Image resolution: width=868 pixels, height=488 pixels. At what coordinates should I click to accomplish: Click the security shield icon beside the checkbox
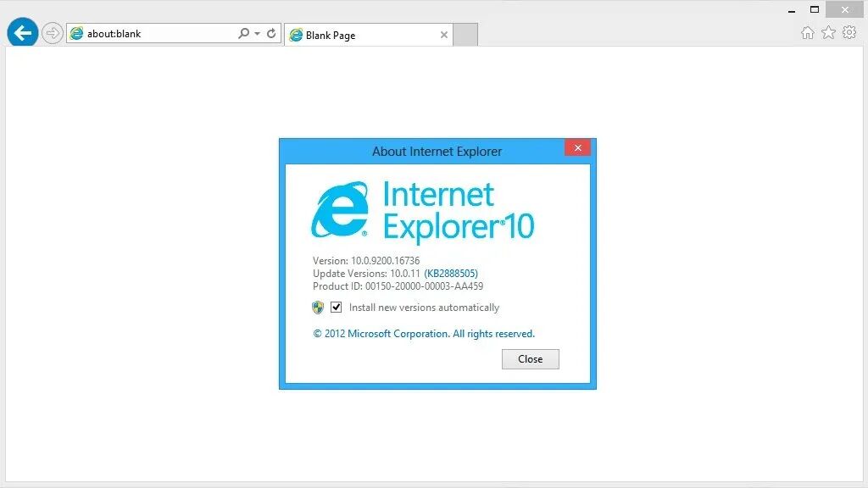pos(318,307)
